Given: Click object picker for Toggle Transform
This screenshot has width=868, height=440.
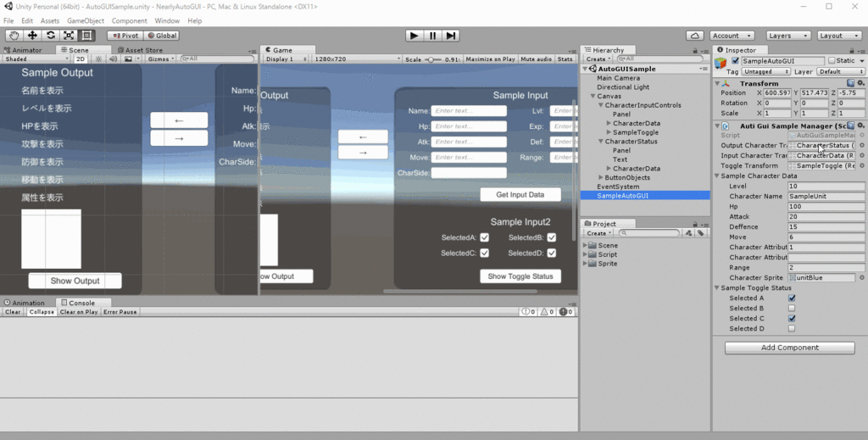Looking at the screenshot, I should [862, 165].
